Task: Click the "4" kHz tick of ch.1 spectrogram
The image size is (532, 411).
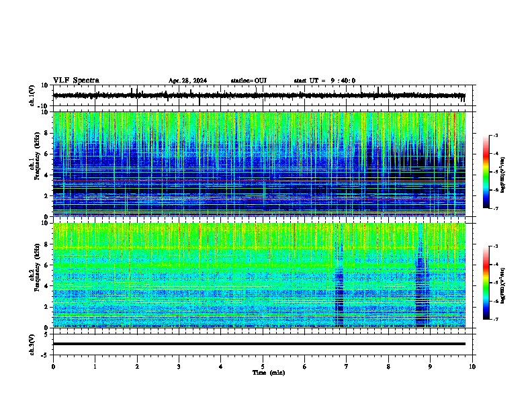Action: tap(47, 175)
